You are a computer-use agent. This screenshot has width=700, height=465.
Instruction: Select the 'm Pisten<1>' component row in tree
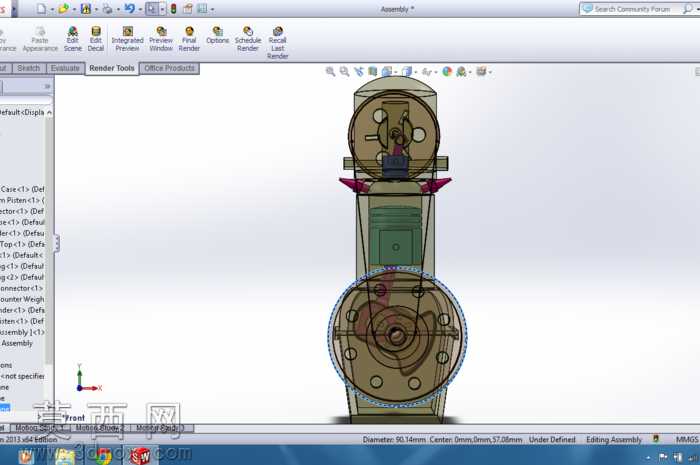(22, 200)
